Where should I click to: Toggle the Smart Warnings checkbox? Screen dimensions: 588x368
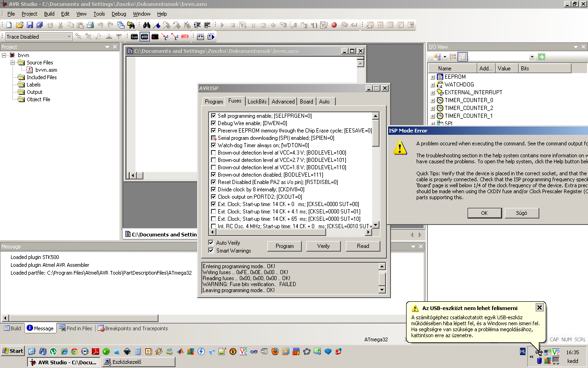[x=211, y=251]
